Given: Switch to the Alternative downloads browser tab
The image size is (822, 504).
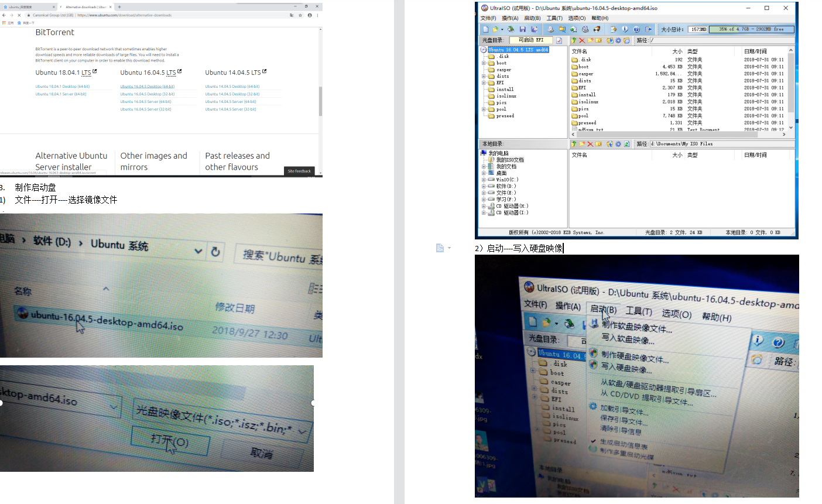Looking at the screenshot, I should 85,7.
